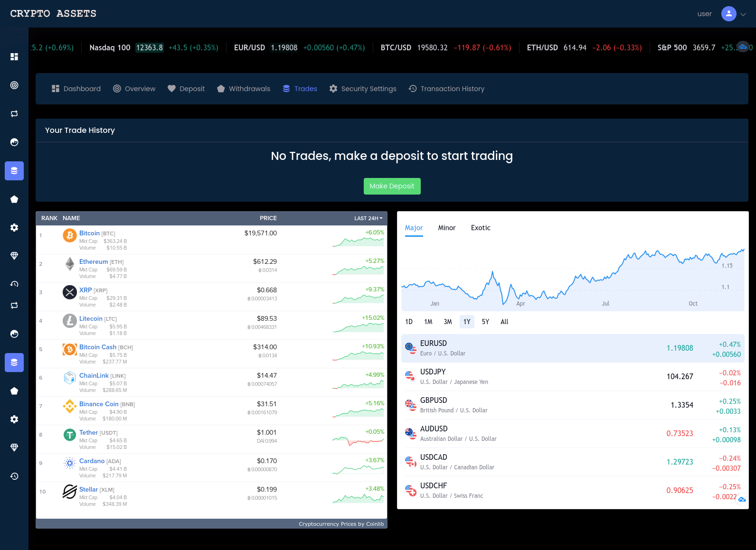Open the Minor currency pairs tab

[446, 228]
